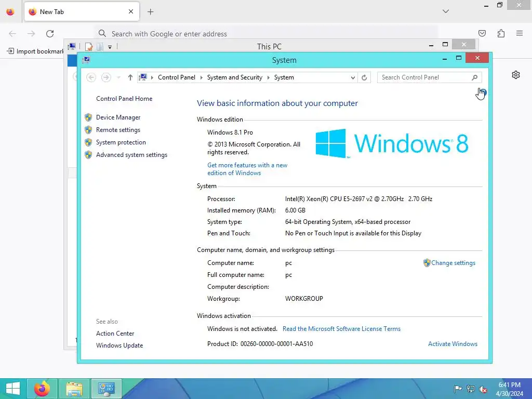Open Action Center flag in system tray
This screenshot has width=532, height=399.
click(458, 389)
